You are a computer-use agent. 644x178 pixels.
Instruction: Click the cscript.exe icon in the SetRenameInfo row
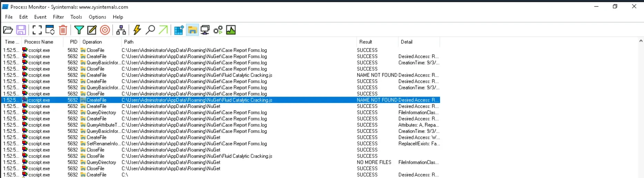pos(25,143)
